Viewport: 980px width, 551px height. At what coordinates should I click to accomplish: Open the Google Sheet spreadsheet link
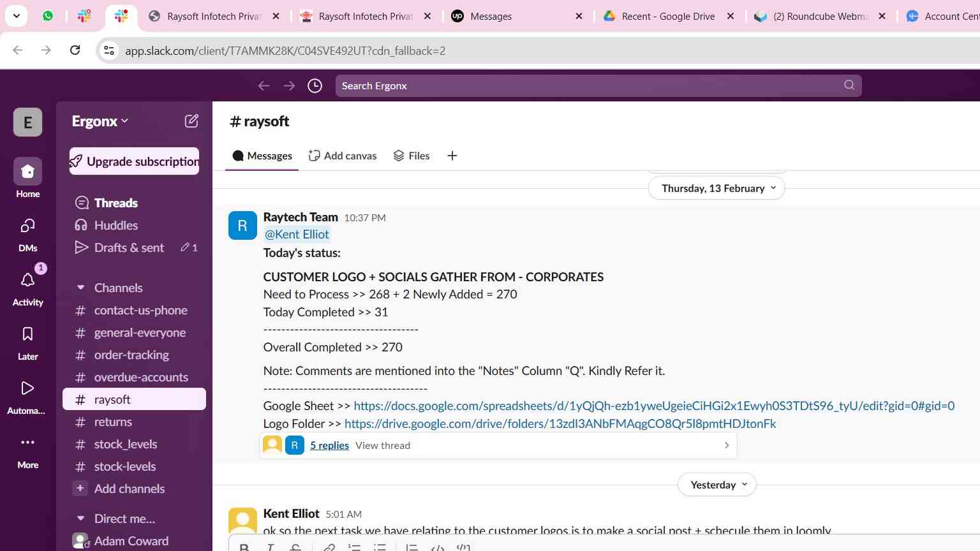654,406
